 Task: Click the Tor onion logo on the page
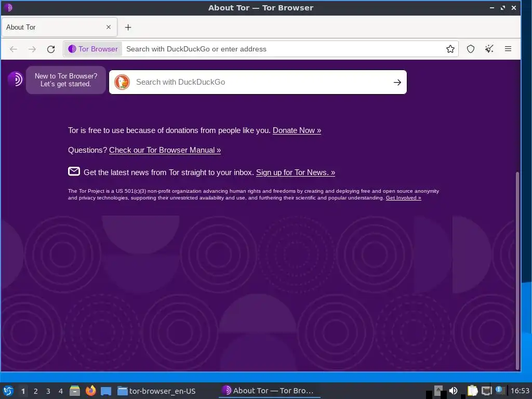15,79
